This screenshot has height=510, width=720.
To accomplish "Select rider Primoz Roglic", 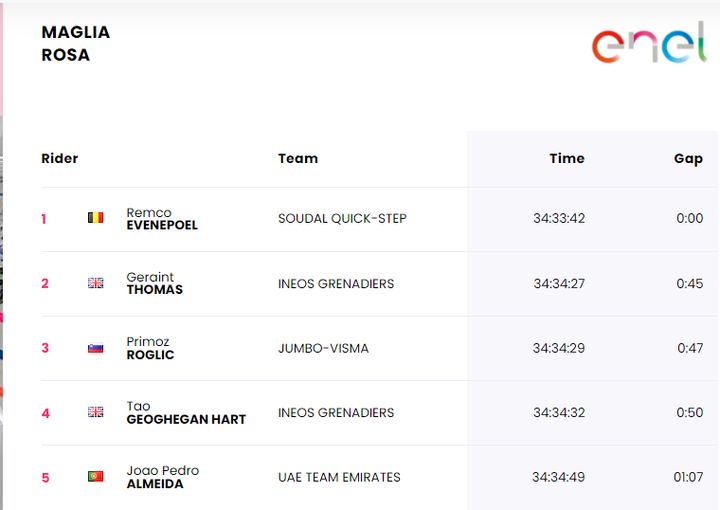I will coord(150,348).
